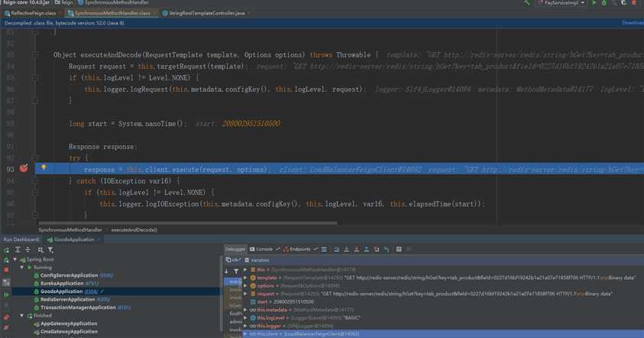Open the PayServiceImpl run configuration dropdown
644x338 pixels.
pos(561,3)
